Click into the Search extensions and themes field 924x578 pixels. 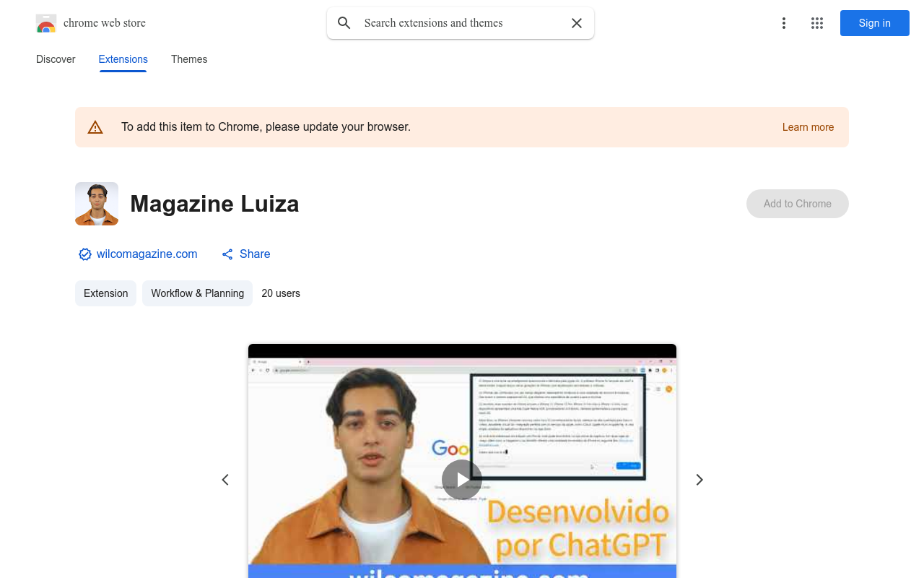(461, 23)
